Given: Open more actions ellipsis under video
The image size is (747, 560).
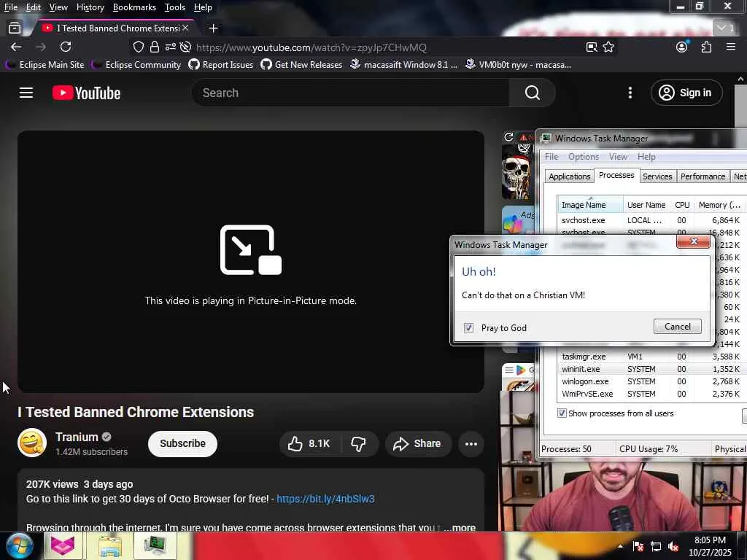Looking at the screenshot, I should tap(471, 444).
